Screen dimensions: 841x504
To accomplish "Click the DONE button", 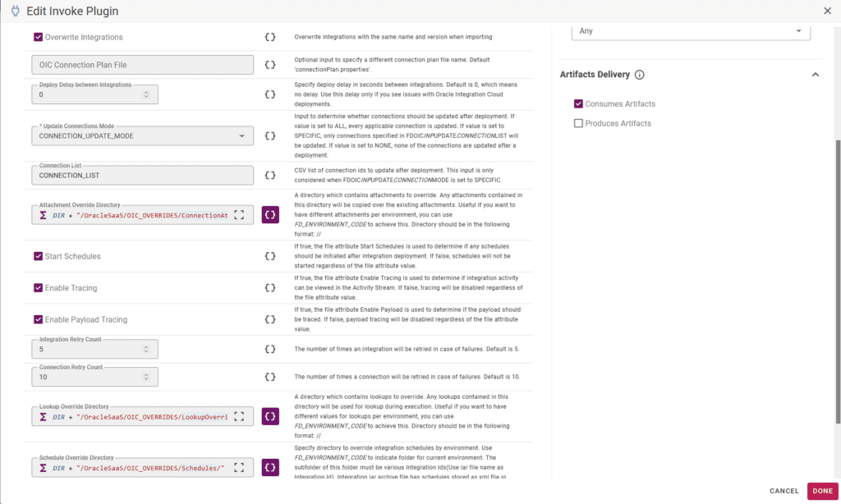I will click(822, 491).
